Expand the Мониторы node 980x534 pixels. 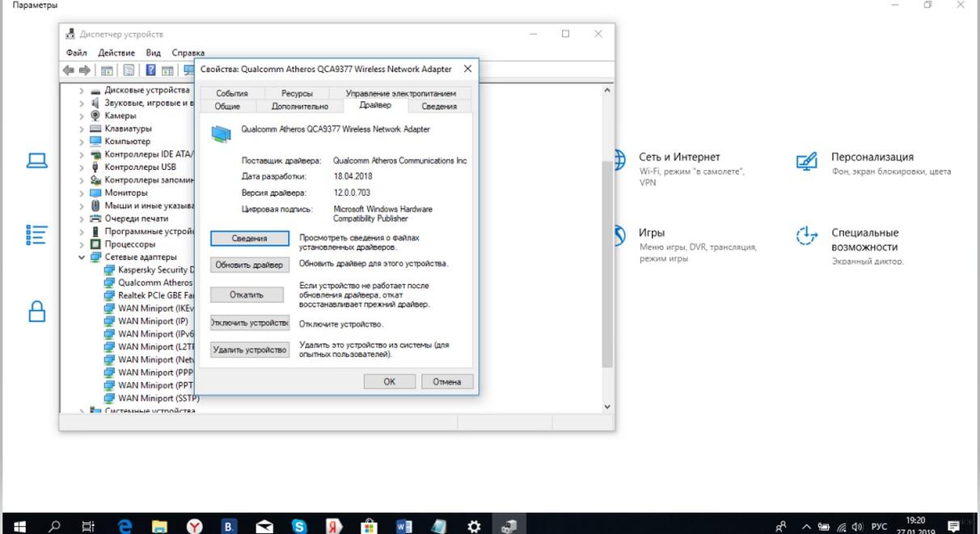pyautogui.click(x=82, y=193)
